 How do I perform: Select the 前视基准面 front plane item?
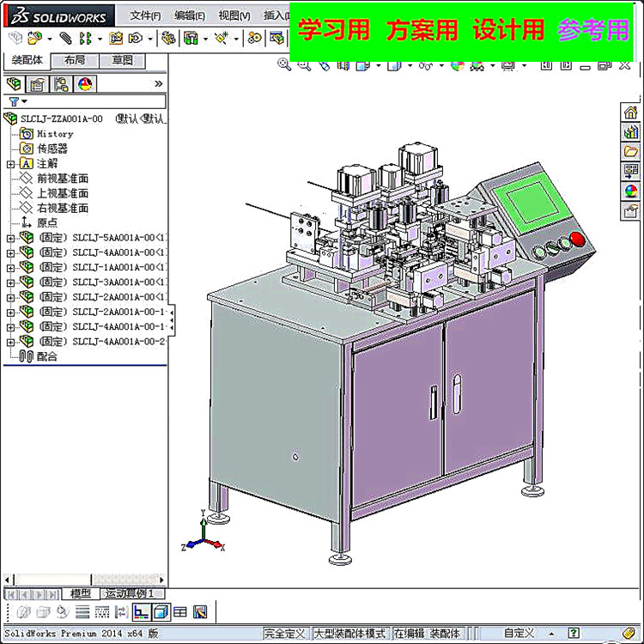(63, 179)
